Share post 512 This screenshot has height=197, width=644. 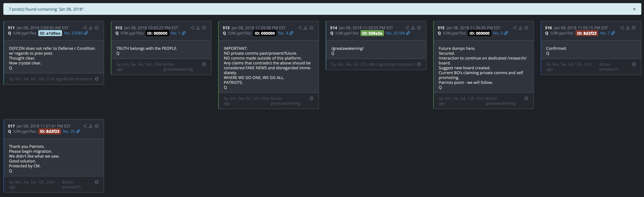[x=192, y=28]
